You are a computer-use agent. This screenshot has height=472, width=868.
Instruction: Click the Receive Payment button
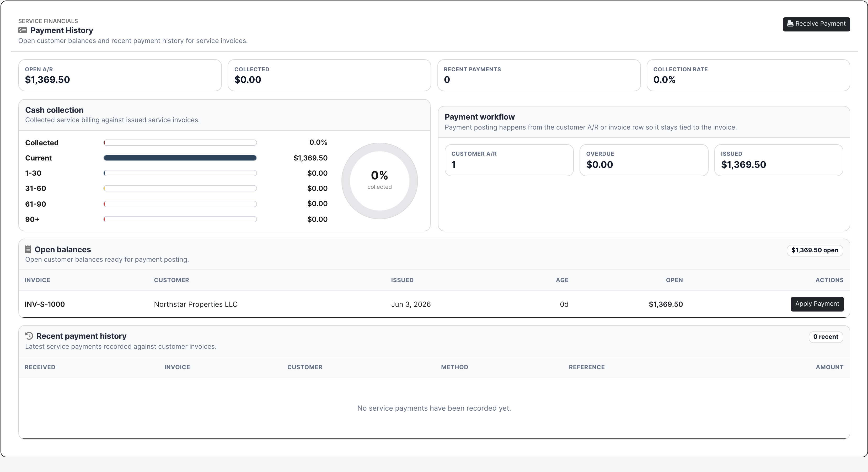(x=816, y=24)
